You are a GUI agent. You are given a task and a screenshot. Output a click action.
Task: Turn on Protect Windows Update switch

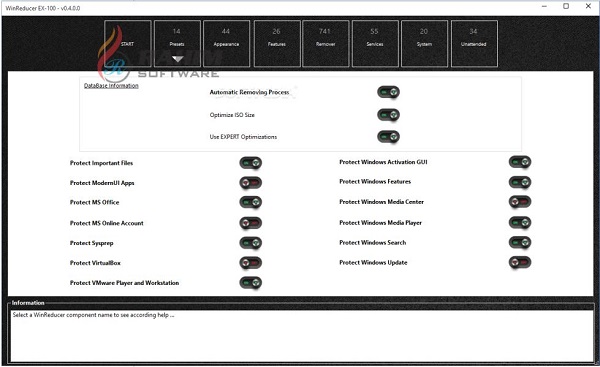[520, 263]
